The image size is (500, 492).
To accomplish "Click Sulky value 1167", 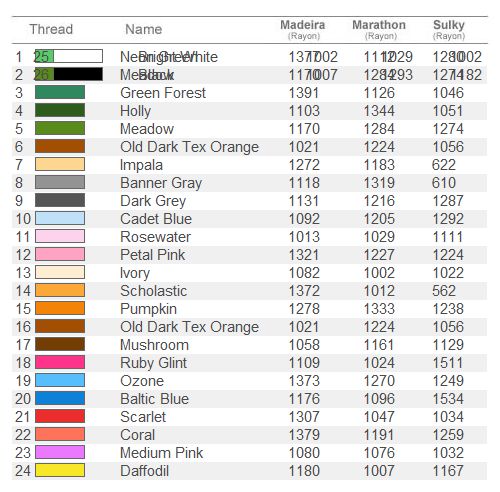I will (x=448, y=471).
